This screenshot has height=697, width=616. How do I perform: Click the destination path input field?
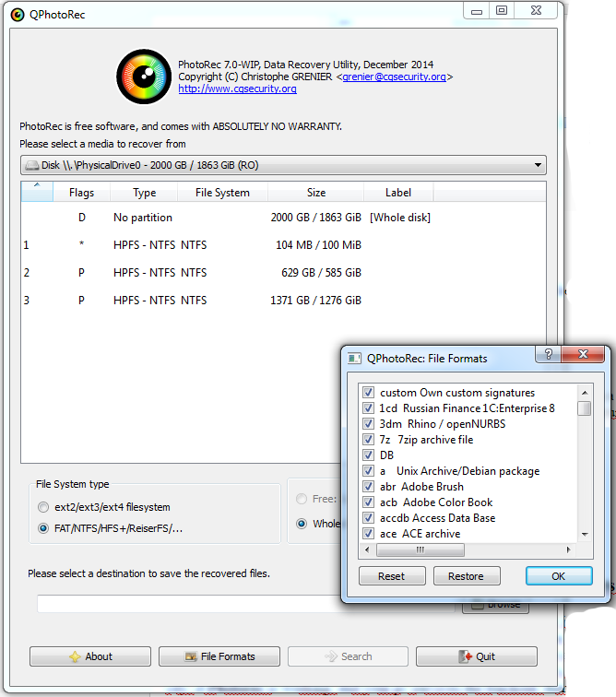click(x=246, y=604)
